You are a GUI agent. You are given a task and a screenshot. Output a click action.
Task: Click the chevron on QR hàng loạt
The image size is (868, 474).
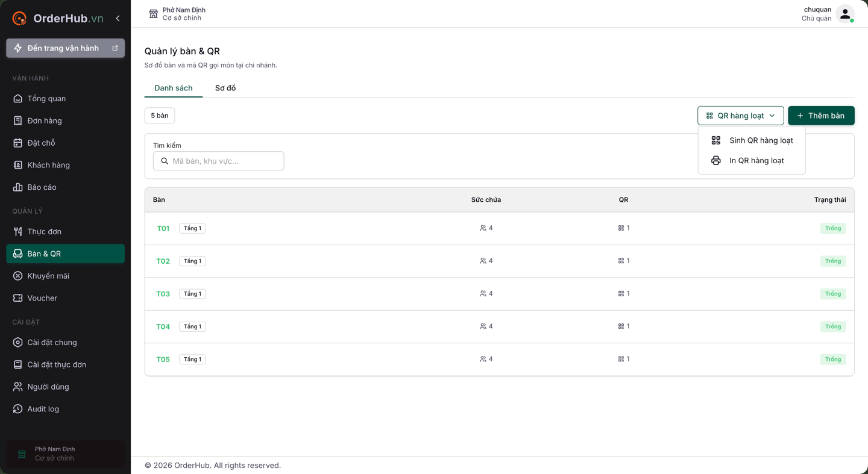click(772, 116)
